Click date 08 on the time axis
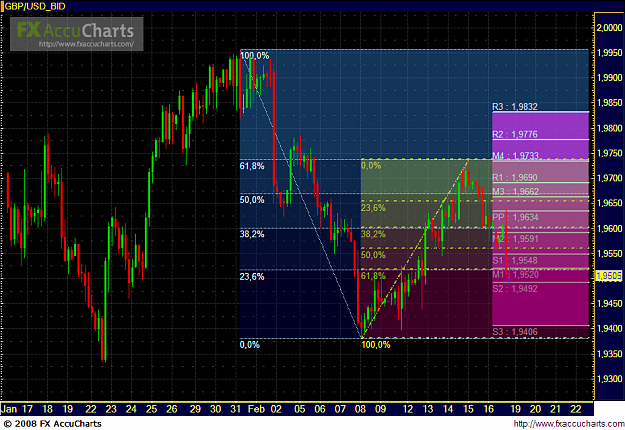The height and width of the screenshot is (430, 625). click(360, 409)
